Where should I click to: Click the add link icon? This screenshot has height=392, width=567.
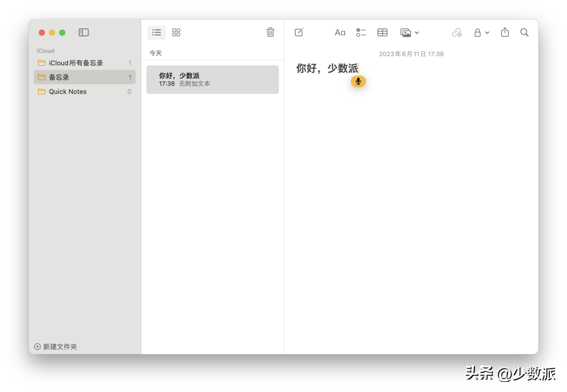[x=457, y=32]
